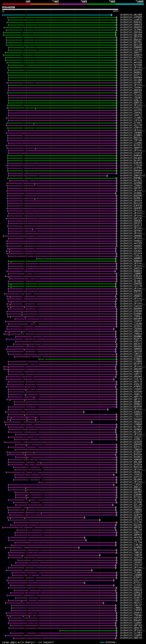Select label UniRef100_Q028S4
146x644 pixels.
(131, 464)
